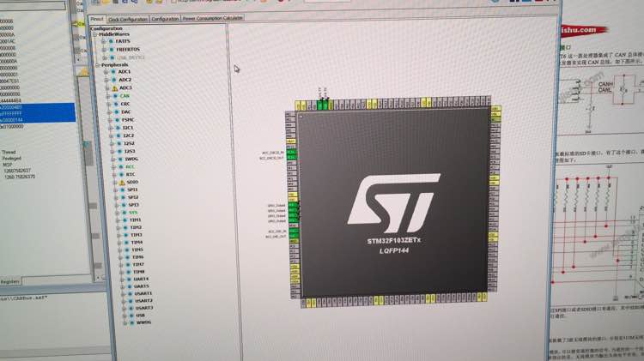Click the status icon beside TIM8

[x=129, y=272]
